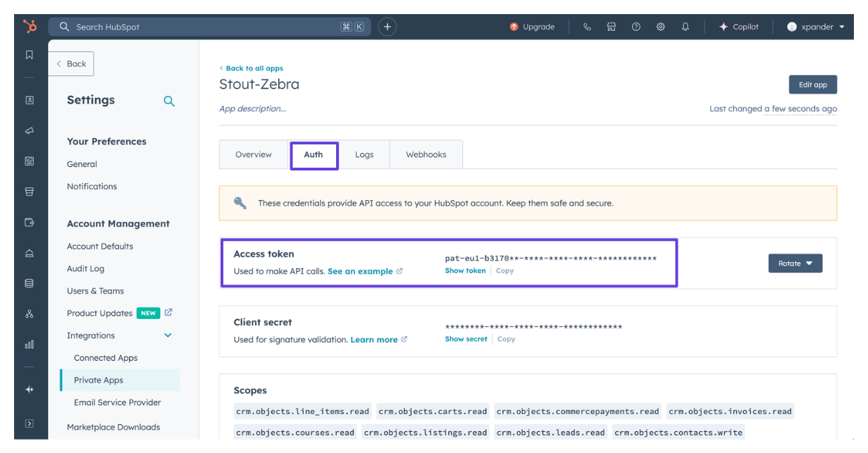This screenshot has width=868, height=453.
Task: Click the settings search magnifier icon
Action: point(169,101)
